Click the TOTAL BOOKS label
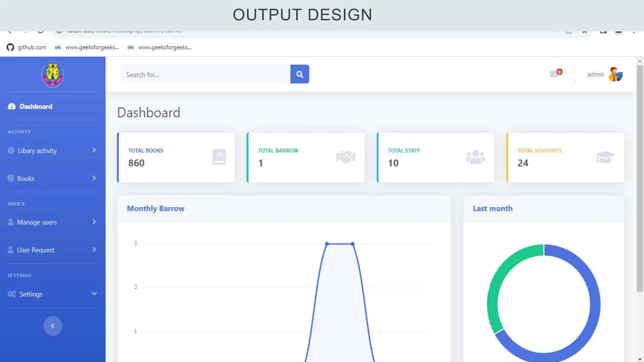The width and height of the screenshot is (644, 362). click(146, 151)
